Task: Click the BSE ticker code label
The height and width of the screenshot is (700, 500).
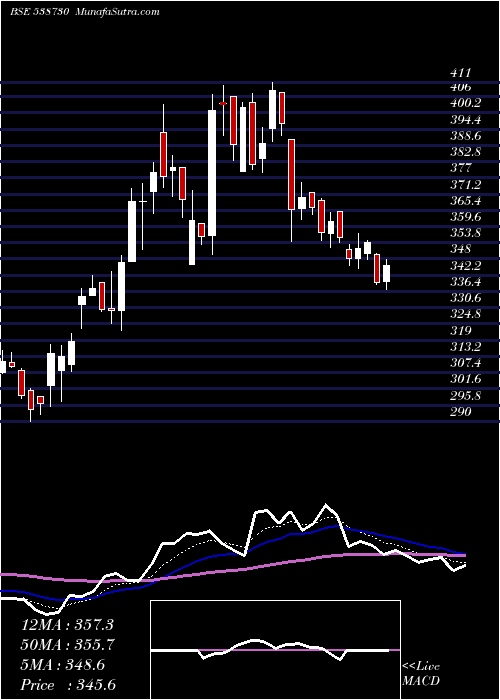Action: [39, 12]
